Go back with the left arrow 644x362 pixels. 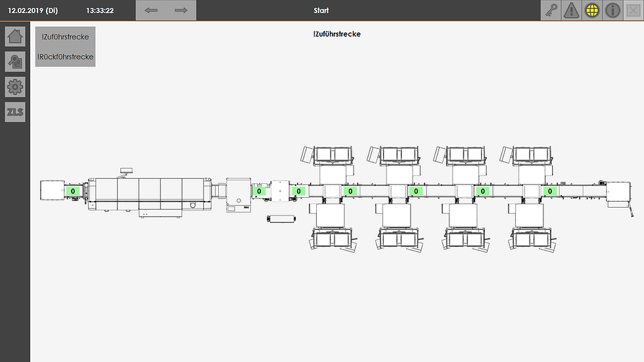coord(151,11)
